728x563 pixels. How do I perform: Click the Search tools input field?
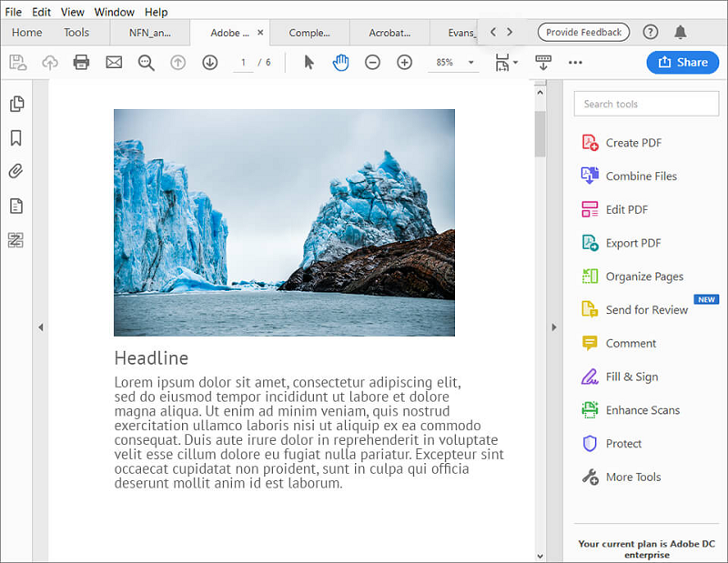646,104
